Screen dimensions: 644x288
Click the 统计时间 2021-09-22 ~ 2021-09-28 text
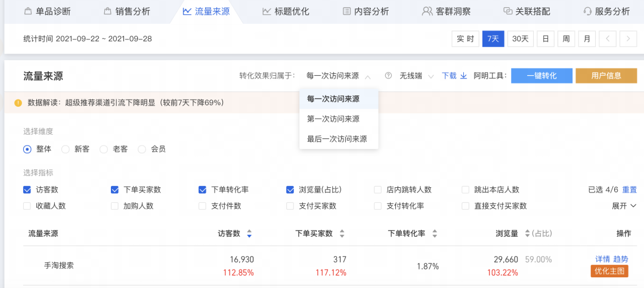(x=88, y=39)
